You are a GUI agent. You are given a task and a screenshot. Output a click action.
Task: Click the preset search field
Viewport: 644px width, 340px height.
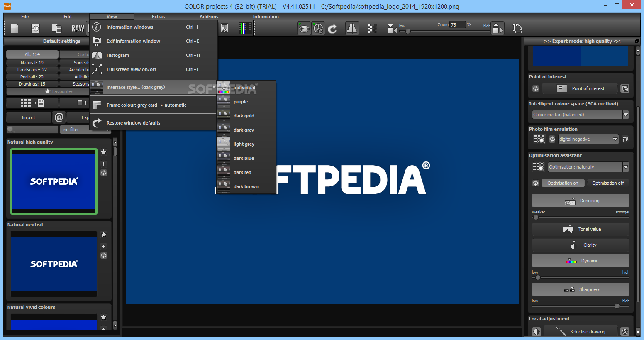(32, 130)
